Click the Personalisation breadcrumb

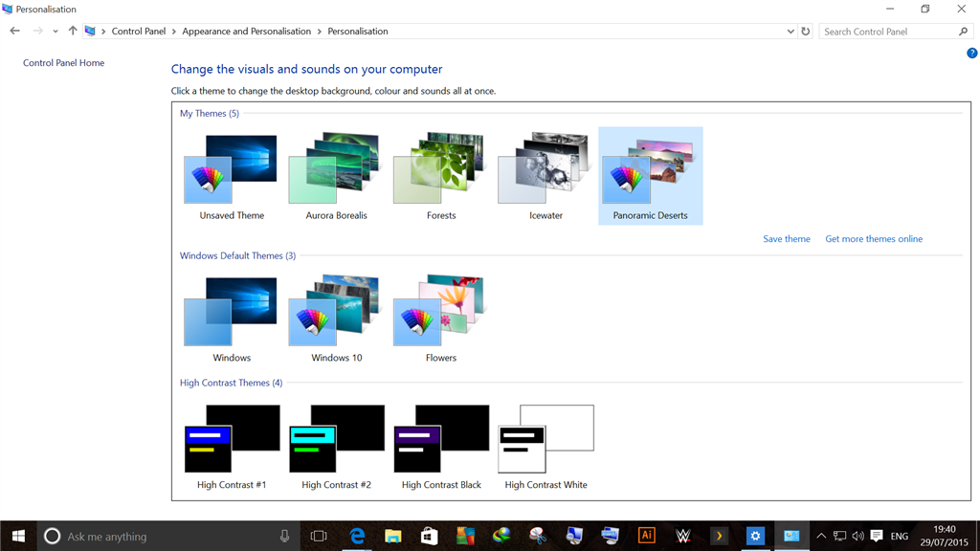[358, 32]
